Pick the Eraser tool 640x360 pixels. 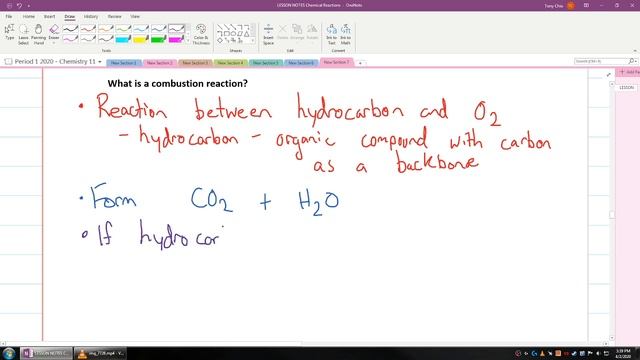coord(54,32)
